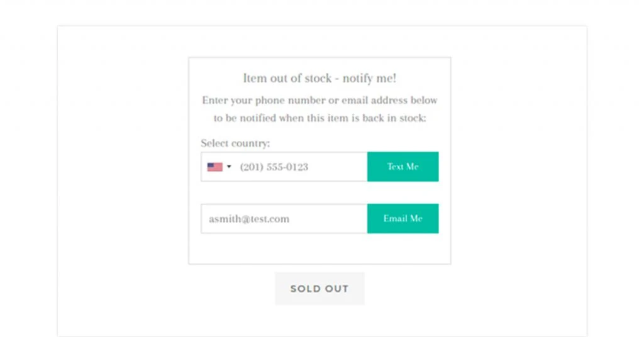Select the asmith@test.com placeholder field
644x337 pixels.
[284, 219]
